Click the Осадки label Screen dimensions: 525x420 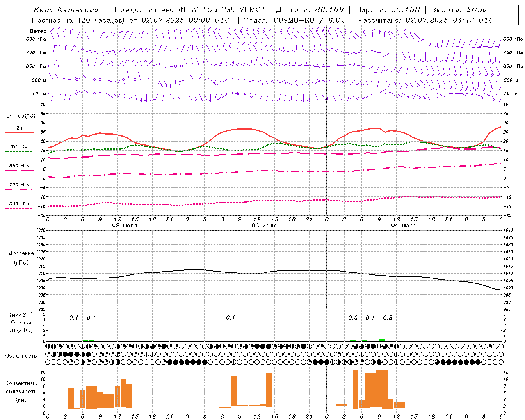21,322
